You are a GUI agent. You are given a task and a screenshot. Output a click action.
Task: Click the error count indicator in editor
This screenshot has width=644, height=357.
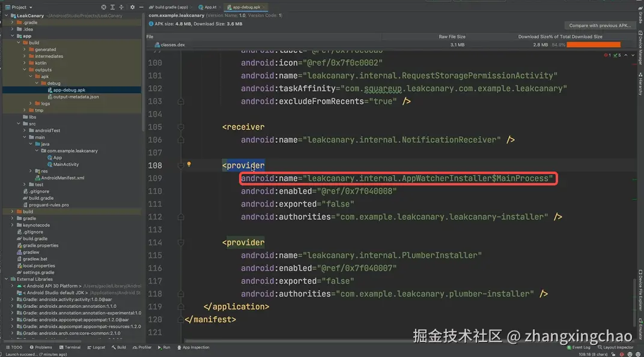[x=607, y=55]
